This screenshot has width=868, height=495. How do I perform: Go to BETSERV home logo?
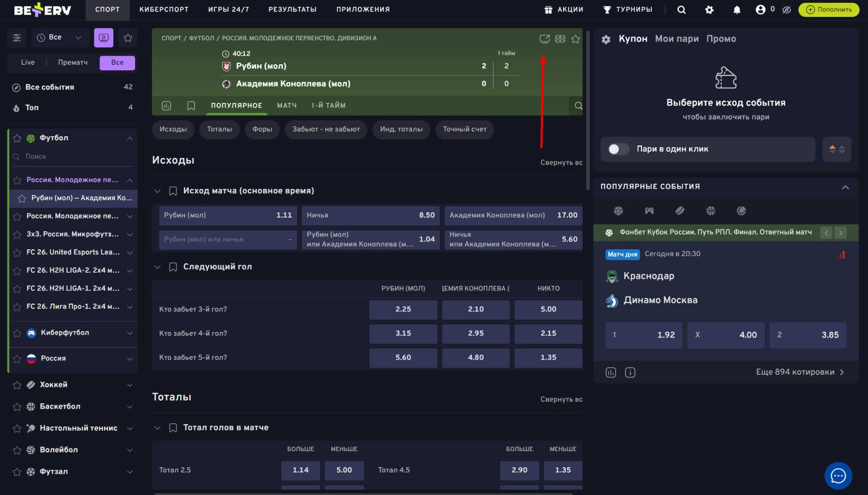43,10
